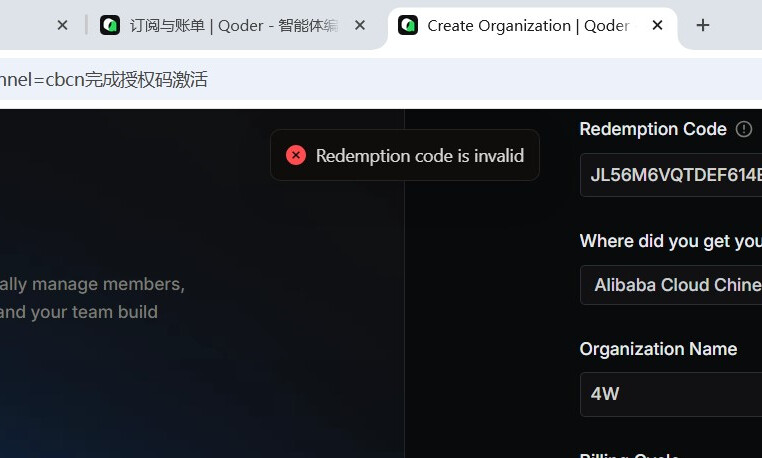Open a new browser tab
Screen dimensions: 762x458
coord(703,25)
